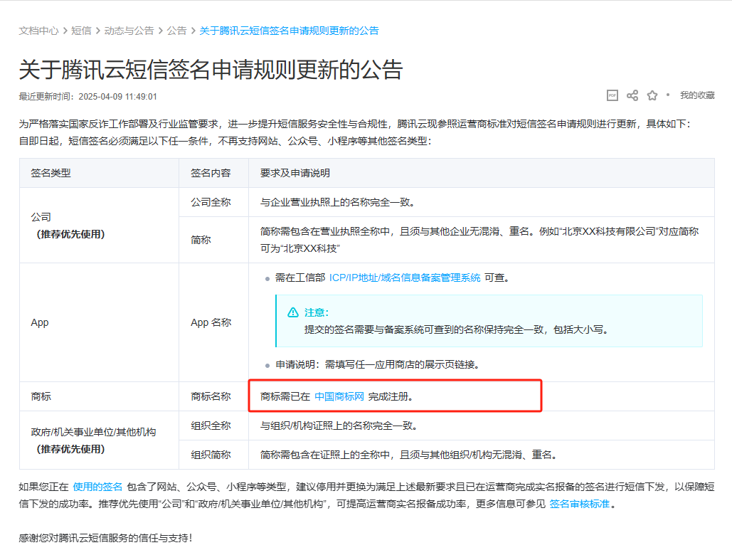Go to 文档中心 breadcrumb
Image resolution: width=732 pixels, height=560 pixels.
[x=38, y=31]
